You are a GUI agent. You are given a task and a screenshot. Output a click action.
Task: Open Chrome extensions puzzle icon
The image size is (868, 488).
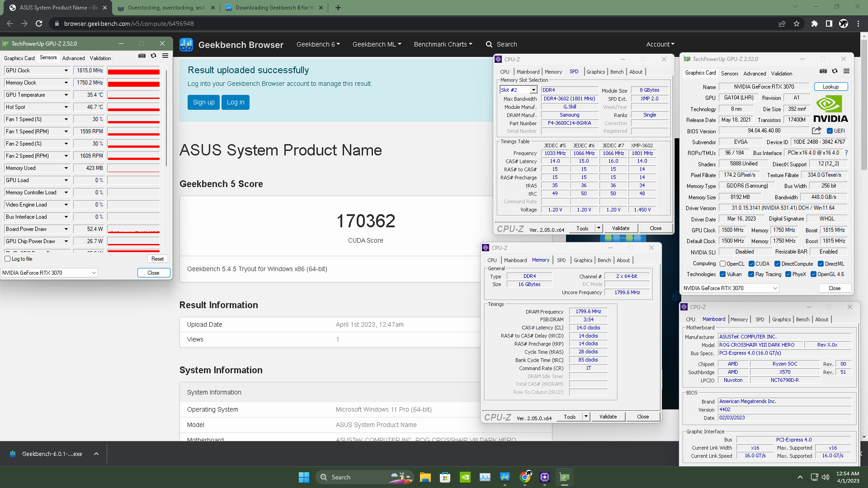[815, 23]
